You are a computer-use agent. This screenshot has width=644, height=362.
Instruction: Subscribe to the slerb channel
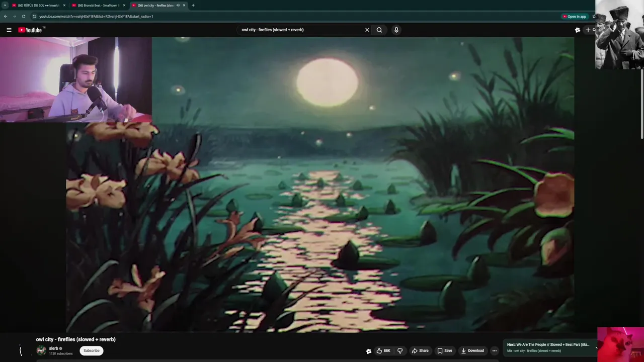pos(92,350)
